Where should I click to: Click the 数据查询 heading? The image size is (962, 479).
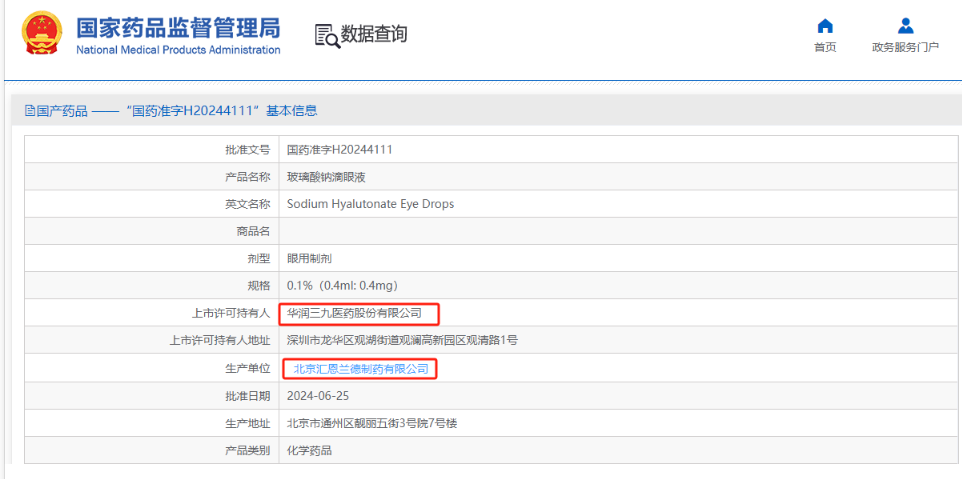pyautogui.click(x=374, y=34)
